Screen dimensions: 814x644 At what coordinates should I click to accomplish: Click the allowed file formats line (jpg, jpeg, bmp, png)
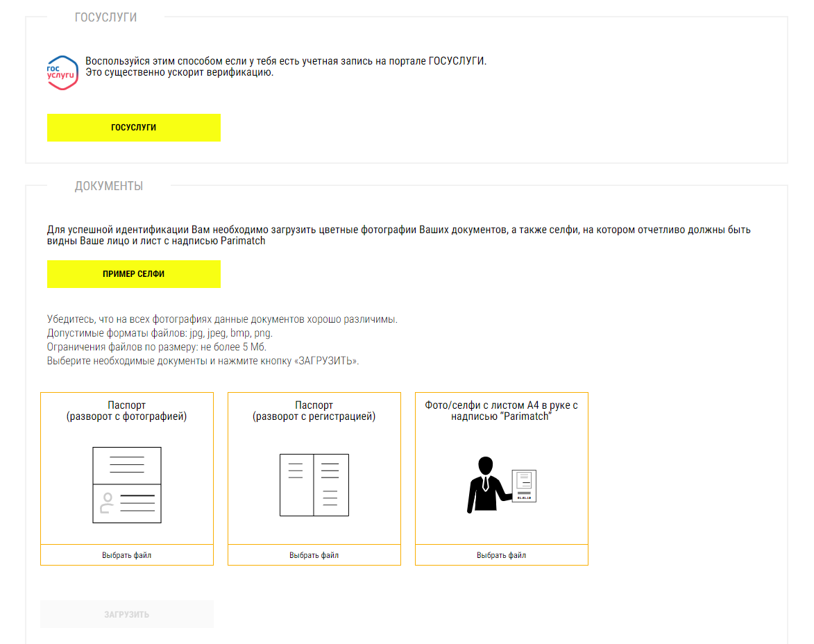click(x=155, y=333)
